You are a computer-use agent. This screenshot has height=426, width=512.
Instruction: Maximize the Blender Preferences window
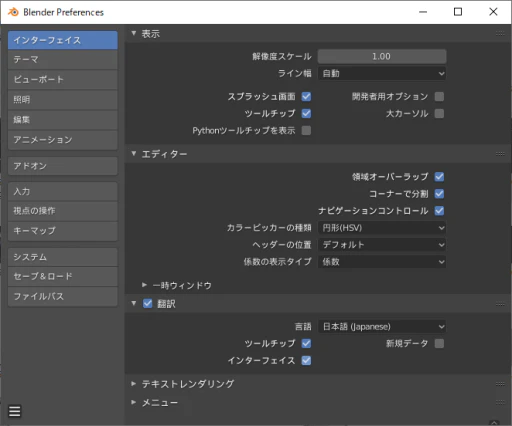pos(458,12)
